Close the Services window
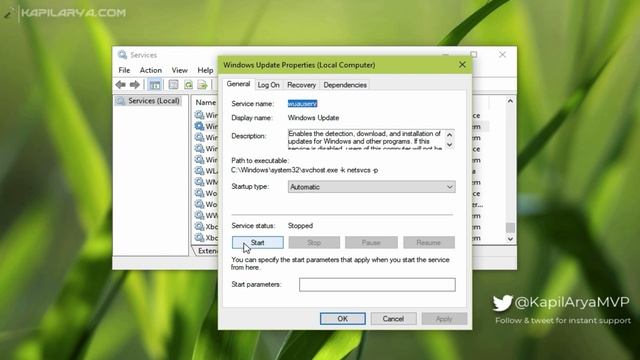 502,55
